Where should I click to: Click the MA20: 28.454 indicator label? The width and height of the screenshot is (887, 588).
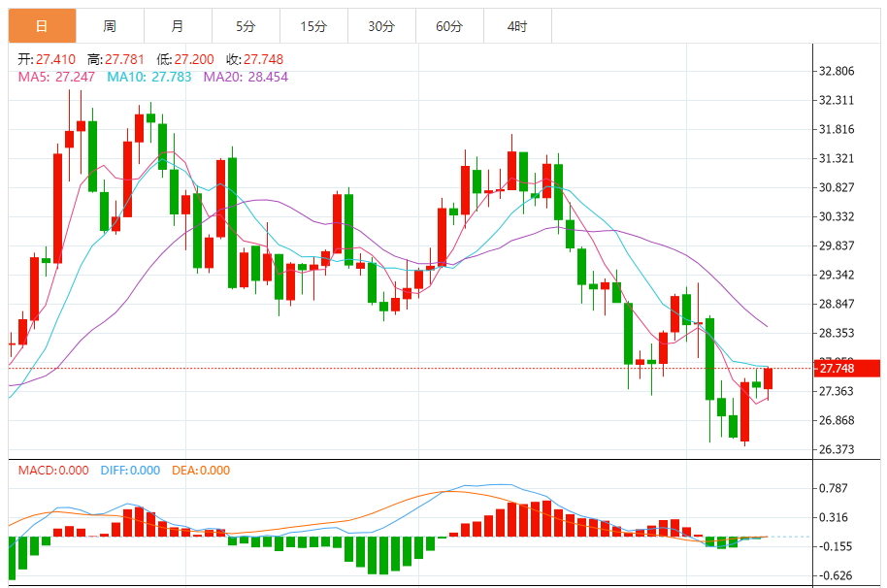[246, 77]
